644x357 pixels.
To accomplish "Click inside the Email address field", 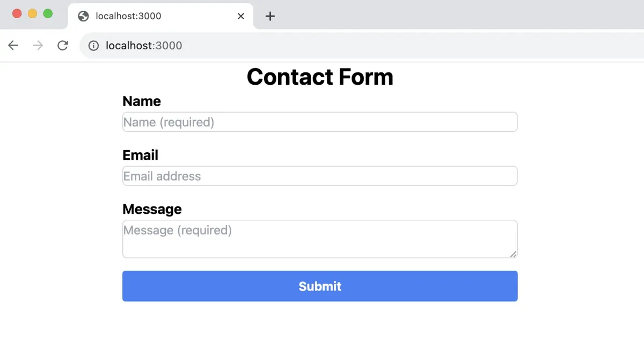I will (320, 176).
